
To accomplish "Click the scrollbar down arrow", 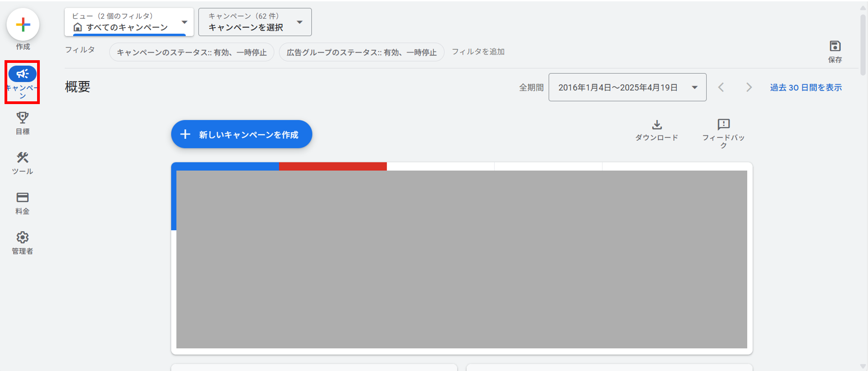I will coord(863,366).
